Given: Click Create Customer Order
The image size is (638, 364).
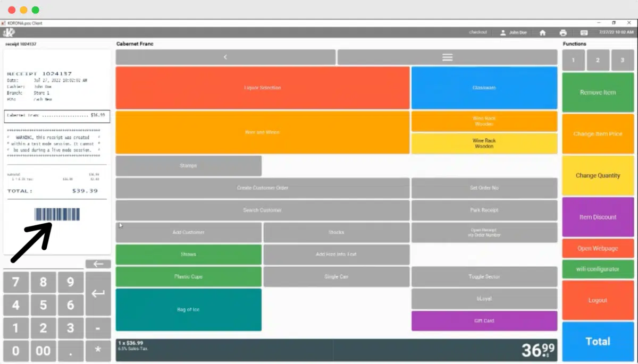Looking at the screenshot, I should [263, 188].
